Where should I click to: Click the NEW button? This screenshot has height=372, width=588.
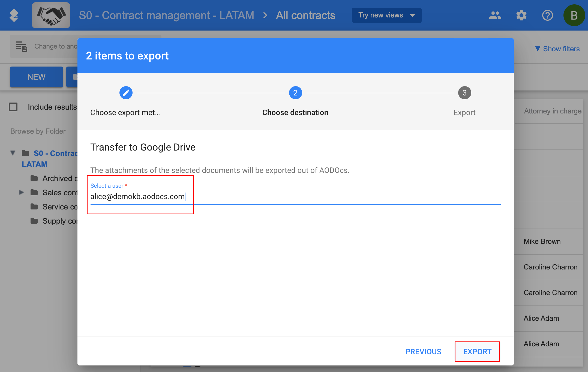click(x=37, y=77)
